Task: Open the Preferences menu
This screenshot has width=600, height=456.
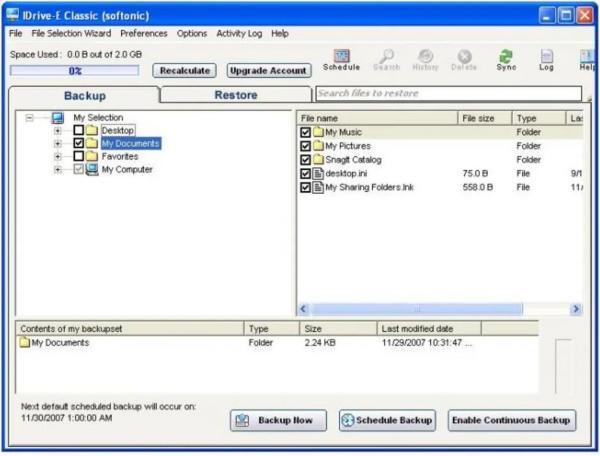Action: pyautogui.click(x=144, y=33)
